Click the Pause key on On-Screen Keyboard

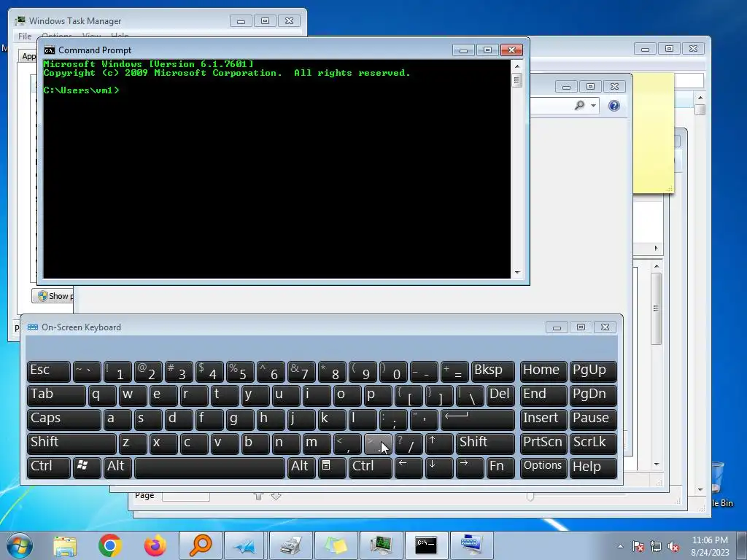click(x=593, y=419)
